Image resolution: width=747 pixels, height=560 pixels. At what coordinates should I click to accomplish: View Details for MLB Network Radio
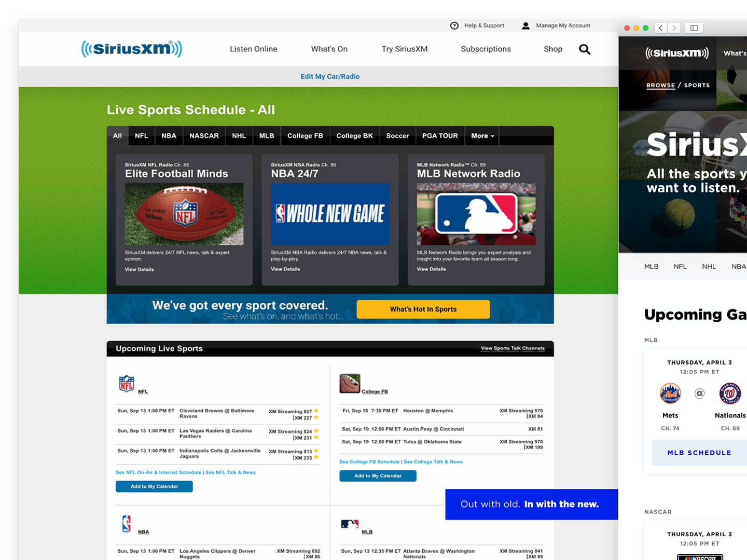[431, 269]
